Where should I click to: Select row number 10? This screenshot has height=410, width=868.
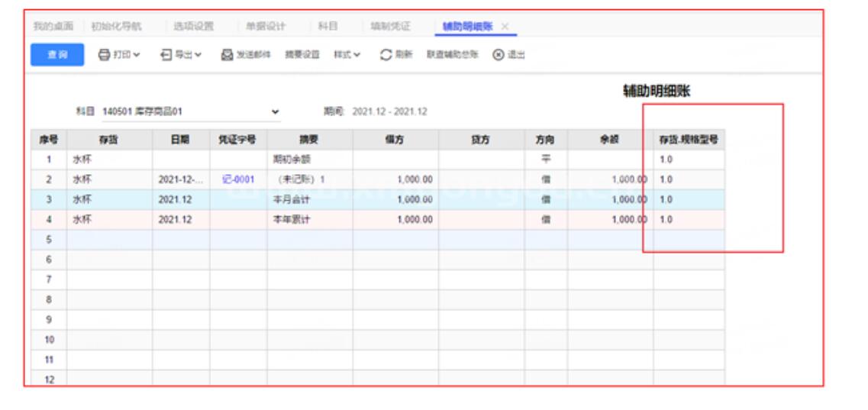point(49,340)
